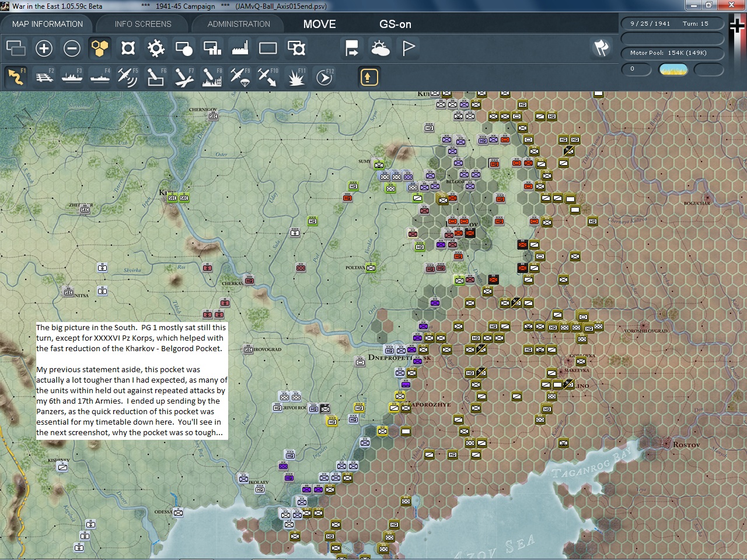The width and height of the screenshot is (747, 560).
Task: Select the yellow-highlighted HQ near Krivoi Rog
Action: click(331, 421)
